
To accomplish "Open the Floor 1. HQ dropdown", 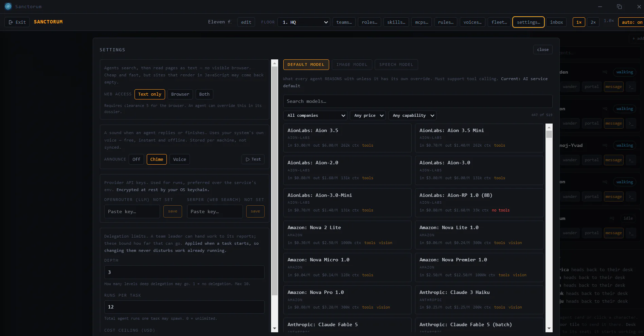I will tap(304, 22).
